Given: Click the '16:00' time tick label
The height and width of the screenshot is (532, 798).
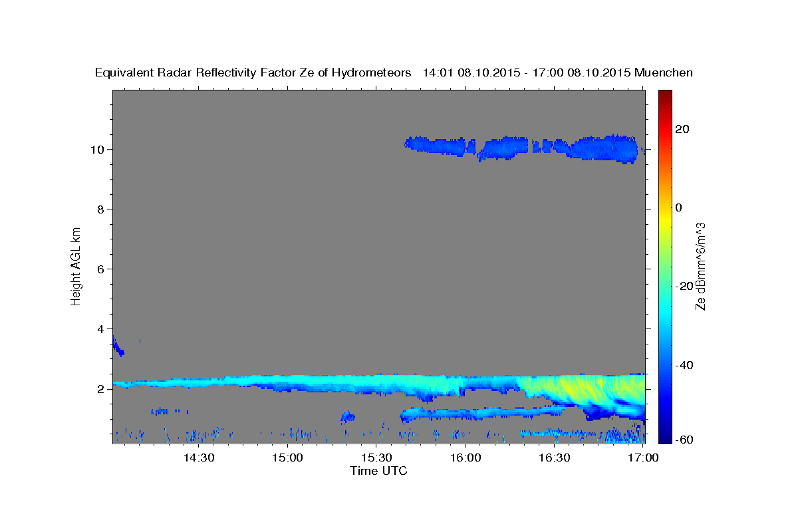Looking at the screenshot, I should (465, 458).
